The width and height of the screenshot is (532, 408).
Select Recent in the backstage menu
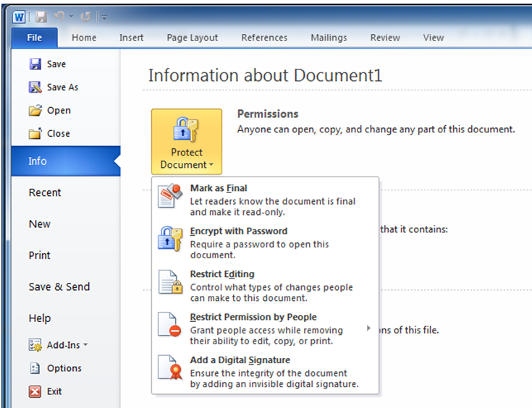[45, 192]
